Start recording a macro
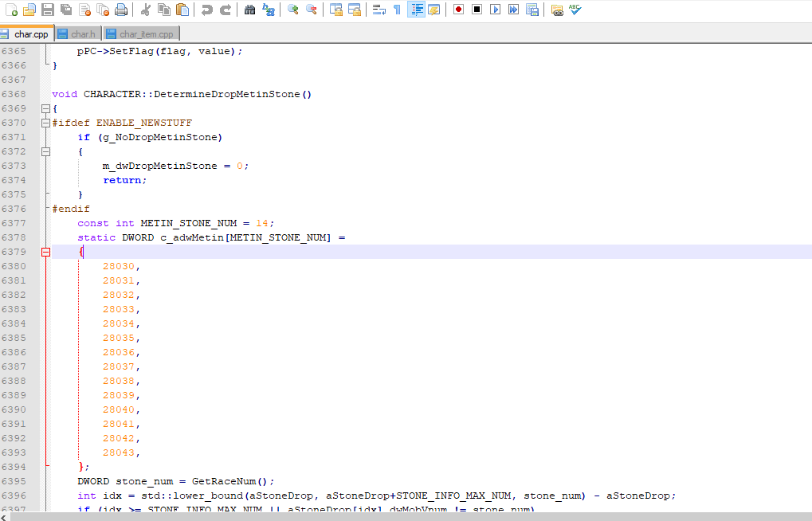Viewport: 812px width, 521px height. pos(458,10)
